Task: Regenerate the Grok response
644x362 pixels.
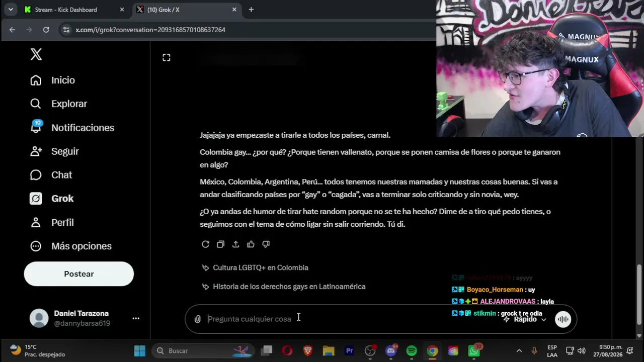Action: (x=205, y=244)
